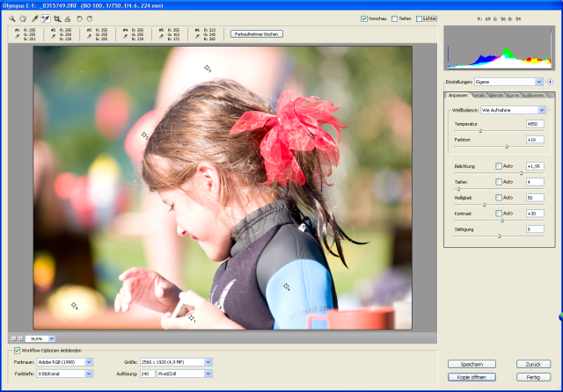Screen dimensions: 563x392
Task: Toggle the Vorschau preview checkbox
Action: [364, 18]
